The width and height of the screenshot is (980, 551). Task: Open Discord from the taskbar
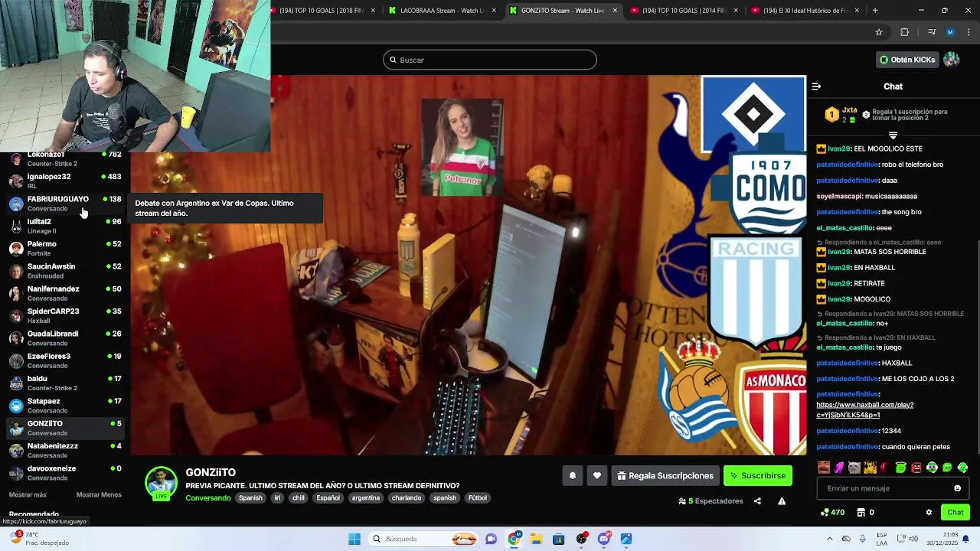[x=604, y=539]
